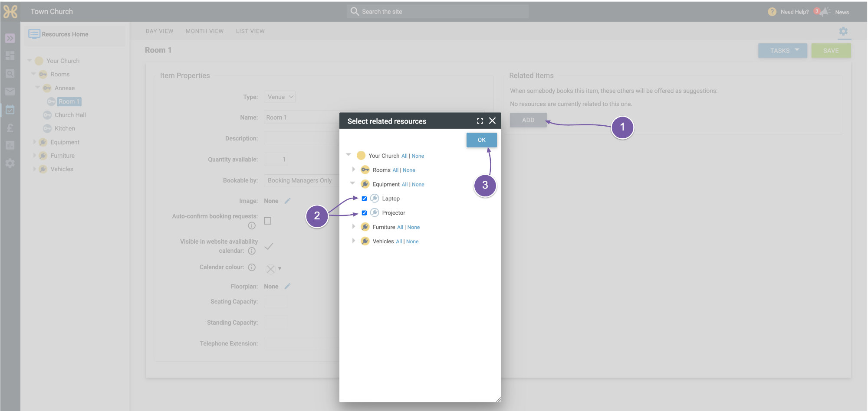Open the dashboard grid icon in the sidebar

(x=10, y=55)
